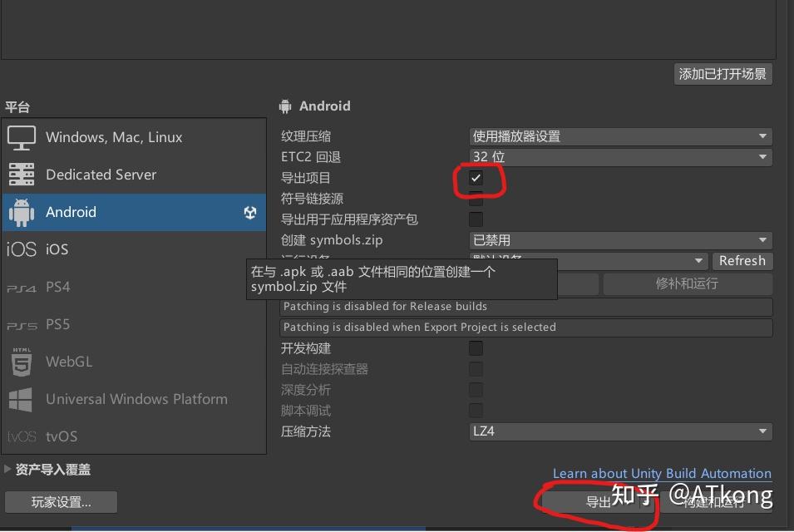The height and width of the screenshot is (532, 794).
Task: Select the WebGL platform entry
Action: (x=134, y=362)
